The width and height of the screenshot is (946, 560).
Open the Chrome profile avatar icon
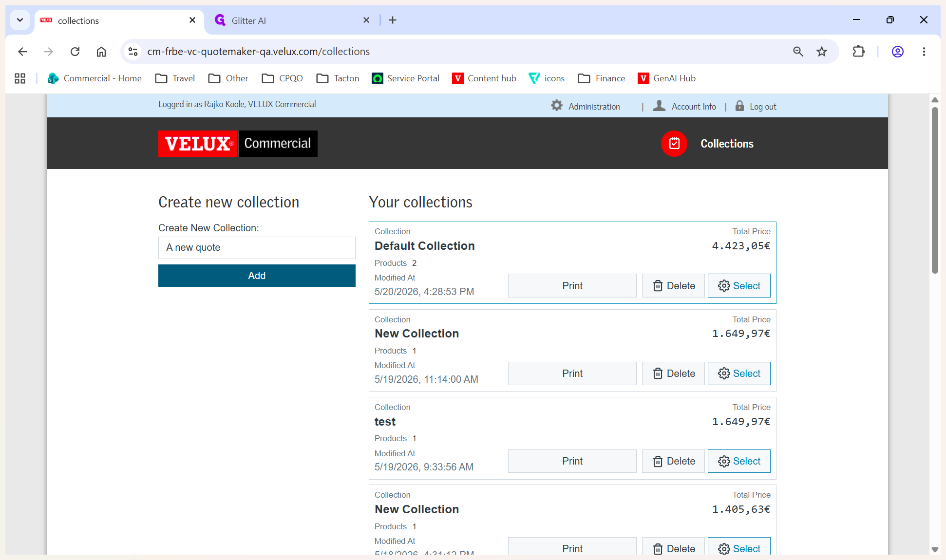point(898,52)
